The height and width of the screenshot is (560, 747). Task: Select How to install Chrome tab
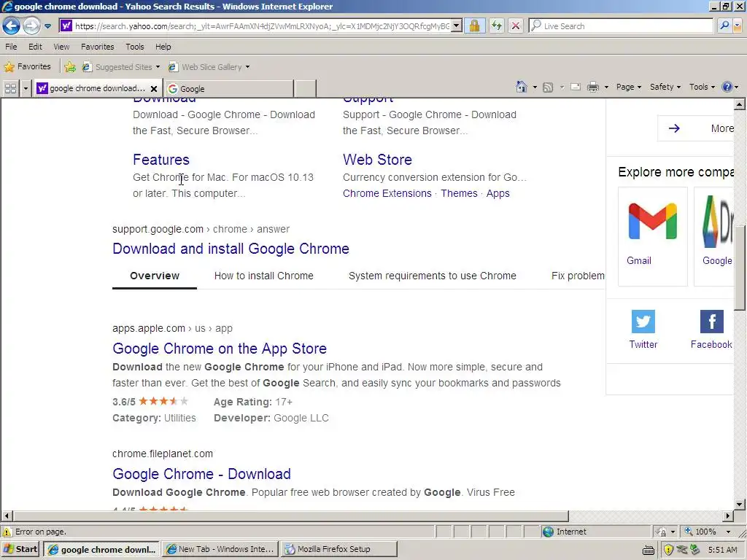(x=264, y=276)
